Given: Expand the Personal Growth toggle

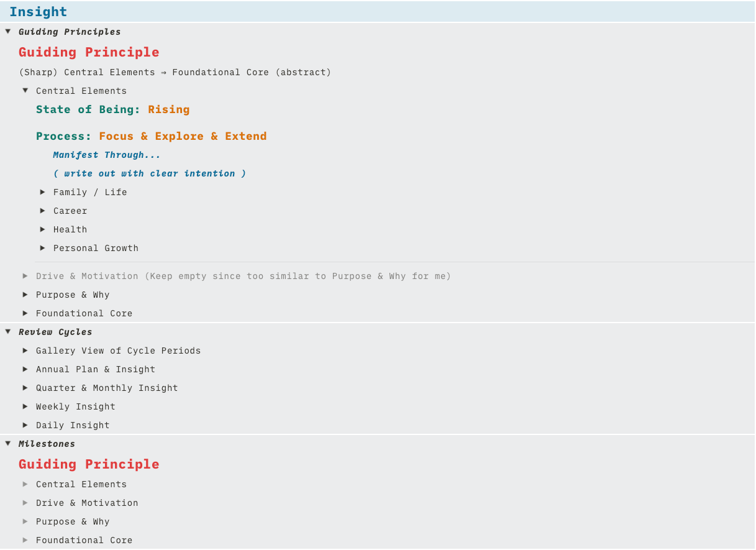Looking at the screenshot, I should [43, 248].
